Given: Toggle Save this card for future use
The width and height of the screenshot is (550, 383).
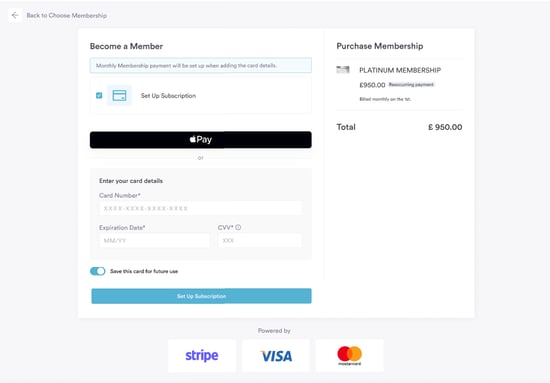Looking at the screenshot, I should coord(98,271).
